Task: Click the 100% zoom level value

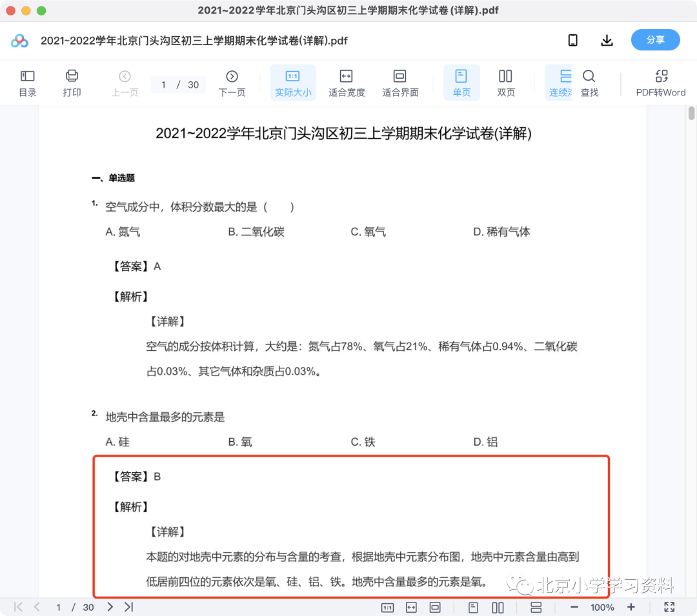Action: (x=602, y=607)
